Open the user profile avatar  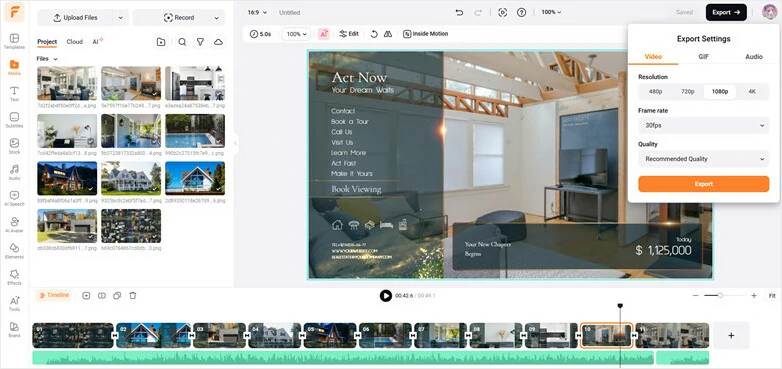(x=770, y=12)
